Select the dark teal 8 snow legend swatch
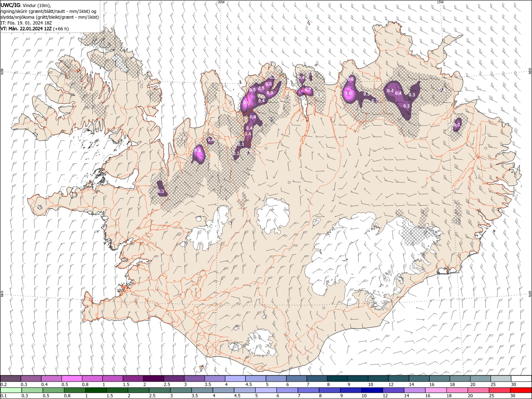This screenshot has width=532, height=399. tap(337, 379)
